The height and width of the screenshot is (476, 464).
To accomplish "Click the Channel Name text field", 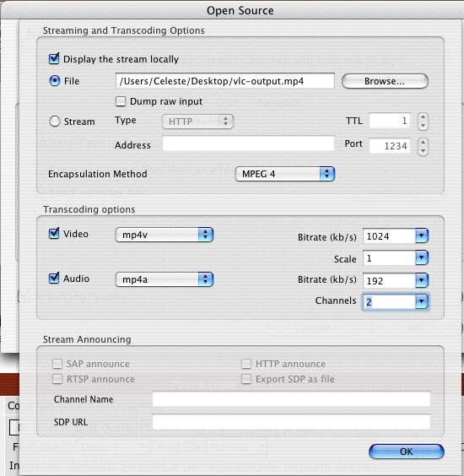I will (x=291, y=399).
